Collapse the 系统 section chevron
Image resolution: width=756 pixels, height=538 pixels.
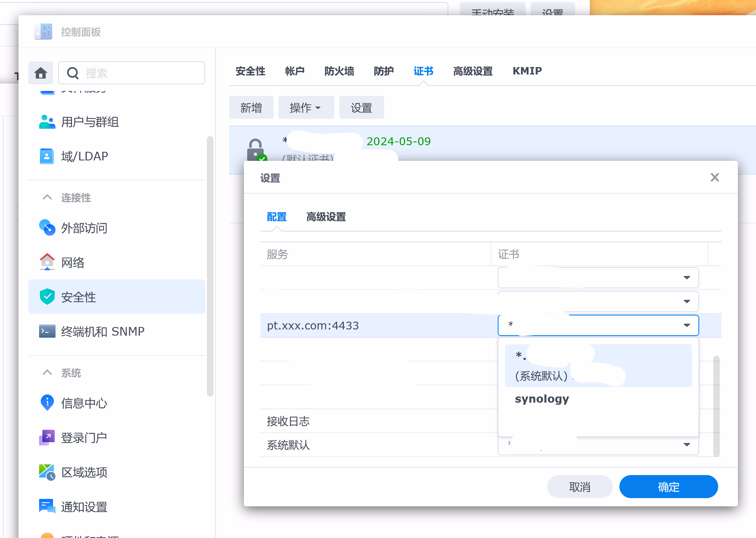(47, 373)
